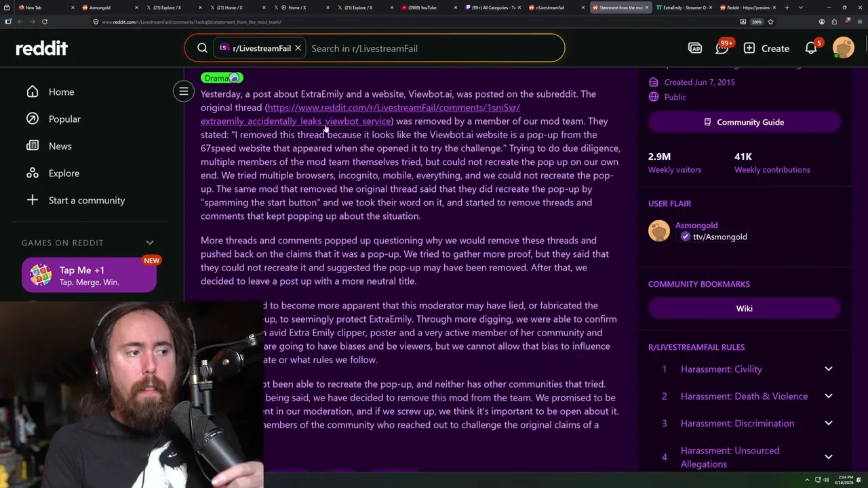Screen dimensions: 868x488
Task: Collapse the Games on Reddit section
Action: click(150, 243)
